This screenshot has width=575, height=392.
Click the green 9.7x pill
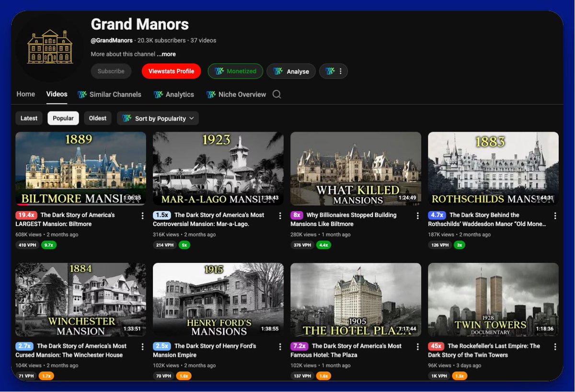coord(49,245)
